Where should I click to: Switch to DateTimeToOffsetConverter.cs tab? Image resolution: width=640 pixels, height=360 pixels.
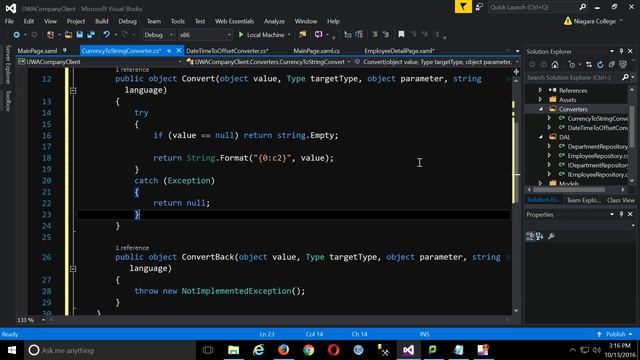227,51
